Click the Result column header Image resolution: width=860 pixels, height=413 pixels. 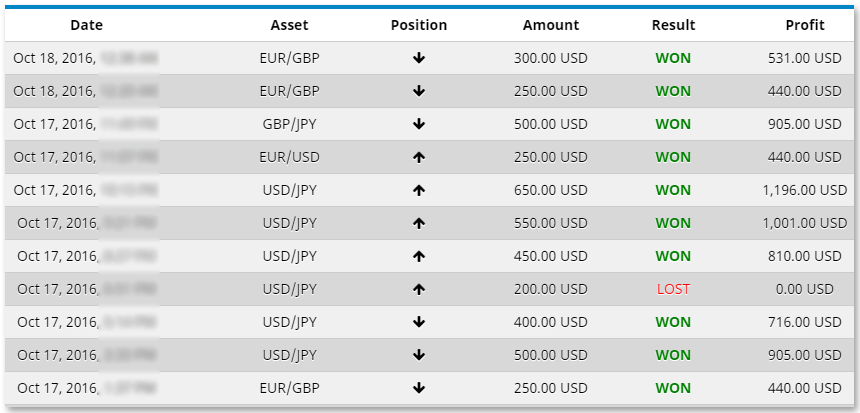673,25
